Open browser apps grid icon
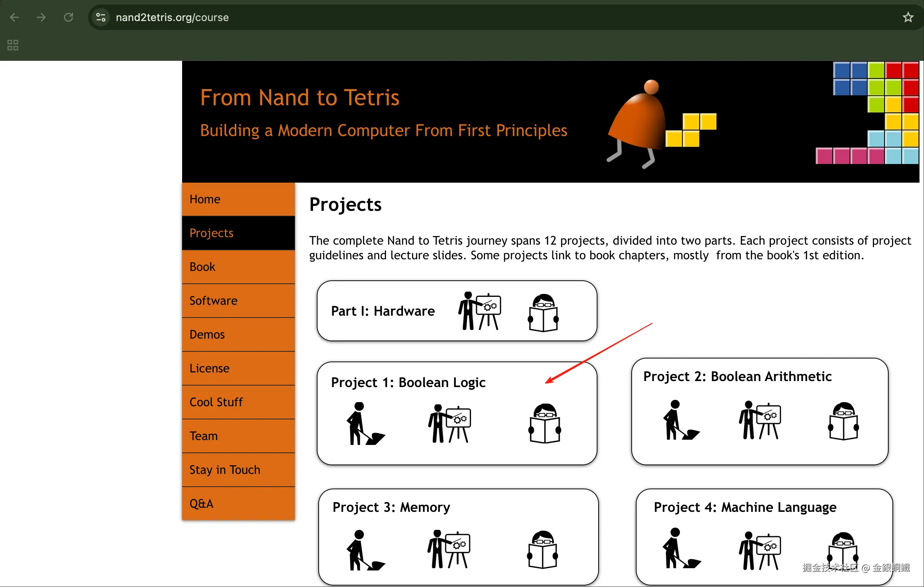The width and height of the screenshot is (924, 587). click(x=13, y=45)
